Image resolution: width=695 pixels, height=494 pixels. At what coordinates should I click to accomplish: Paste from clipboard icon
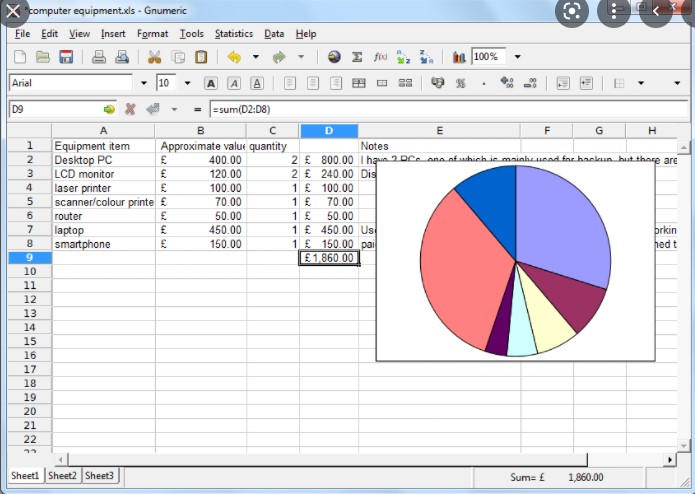201,57
